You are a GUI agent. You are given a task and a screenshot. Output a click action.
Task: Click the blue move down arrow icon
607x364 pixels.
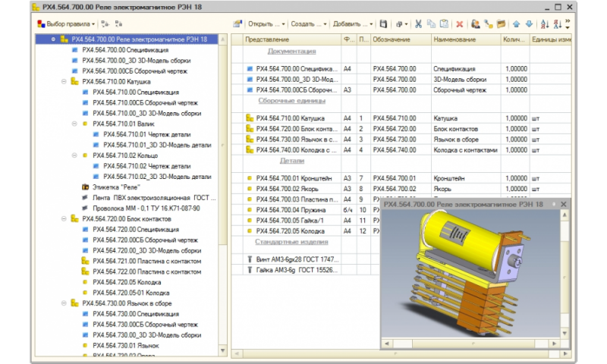pos(529,24)
